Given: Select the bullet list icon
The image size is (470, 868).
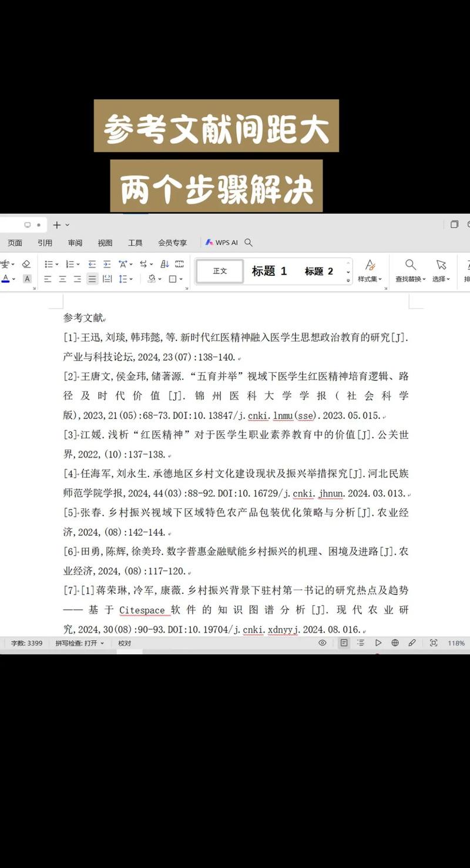Looking at the screenshot, I should click(x=50, y=264).
